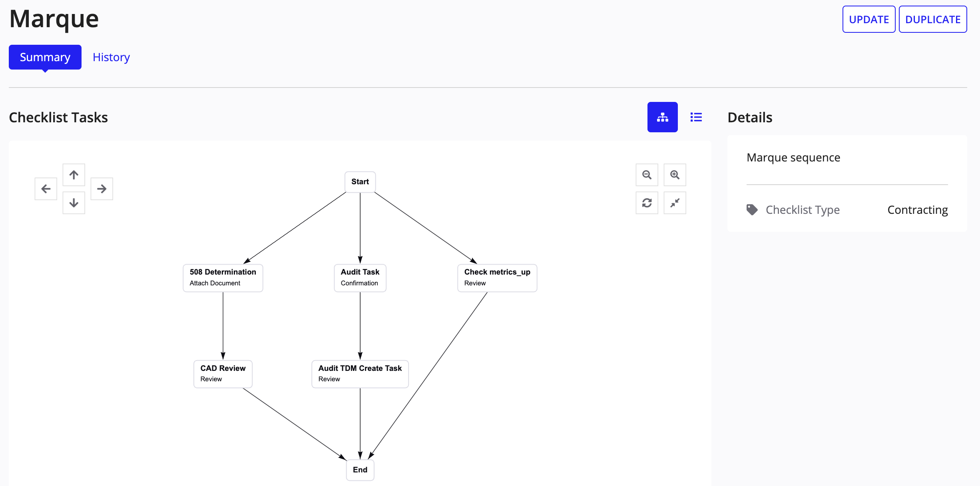Pan the diagram right with the arrow
Viewport: 980px width, 486px height.
[102, 189]
